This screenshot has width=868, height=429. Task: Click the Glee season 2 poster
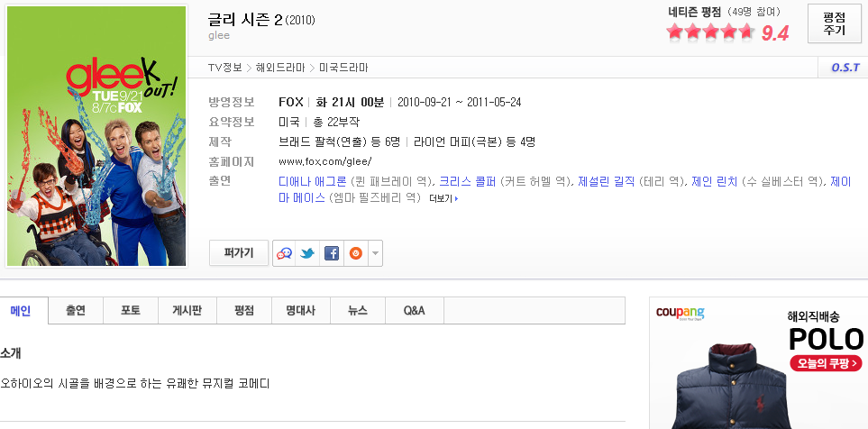96,136
